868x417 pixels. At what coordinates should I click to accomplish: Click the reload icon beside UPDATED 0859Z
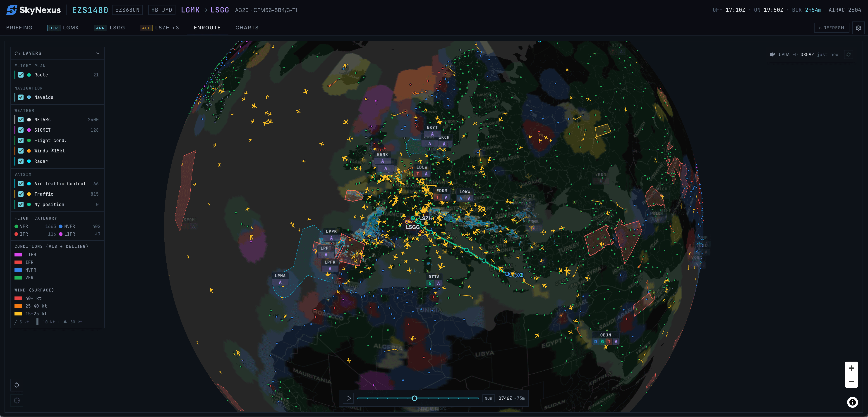tap(849, 54)
